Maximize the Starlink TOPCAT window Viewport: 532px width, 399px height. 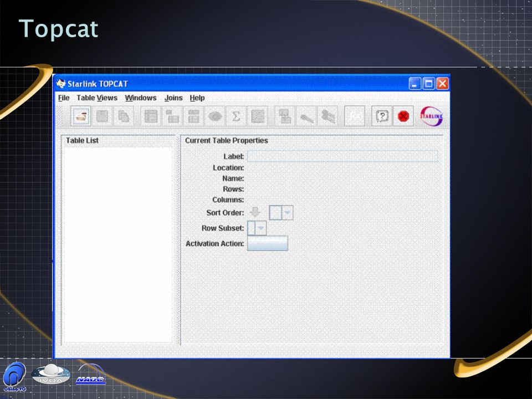point(428,84)
